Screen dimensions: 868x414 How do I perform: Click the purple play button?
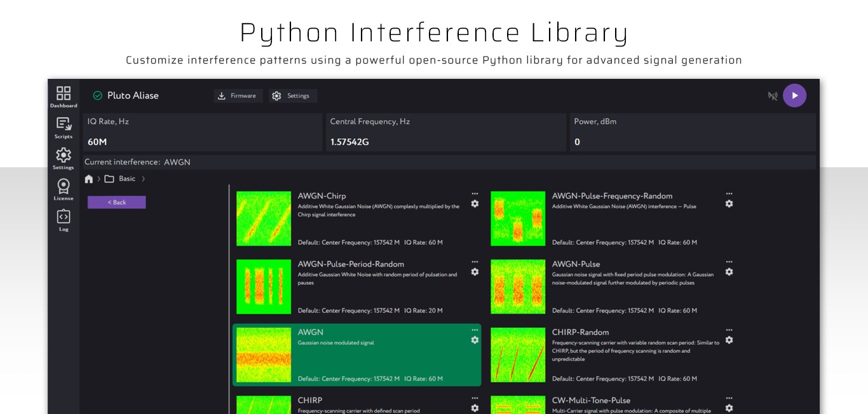click(794, 95)
